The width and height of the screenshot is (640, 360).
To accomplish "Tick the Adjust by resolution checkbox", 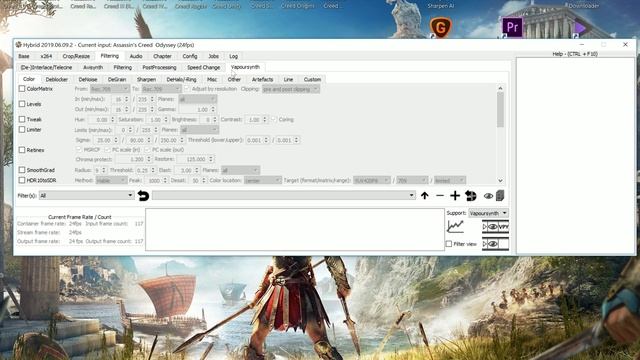I will [x=187, y=89].
